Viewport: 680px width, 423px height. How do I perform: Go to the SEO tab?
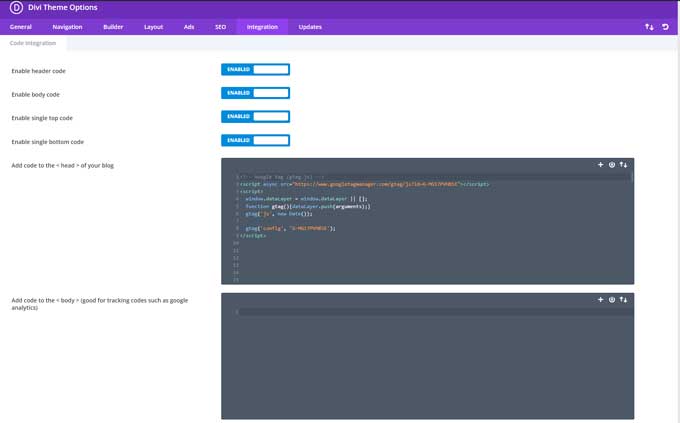[x=220, y=27]
